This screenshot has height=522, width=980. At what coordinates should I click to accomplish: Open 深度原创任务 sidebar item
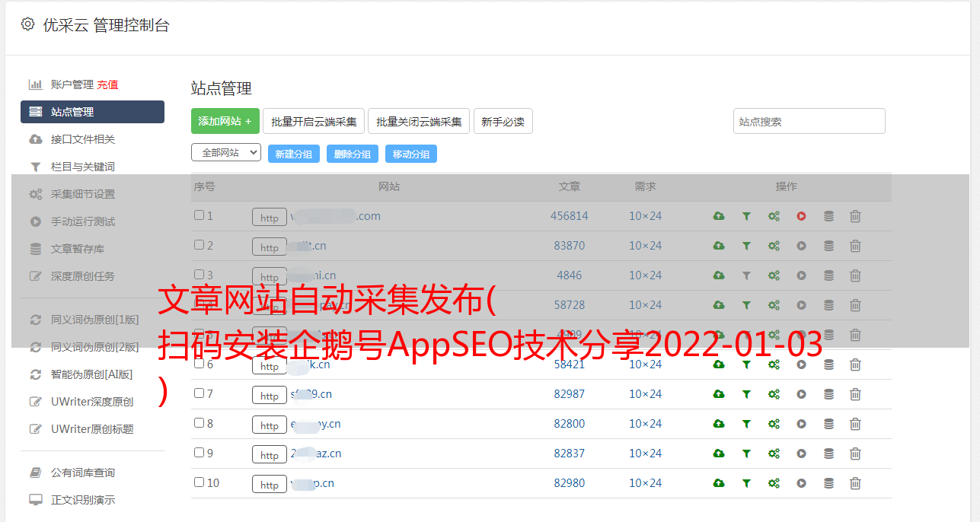click(x=82, y=276)
